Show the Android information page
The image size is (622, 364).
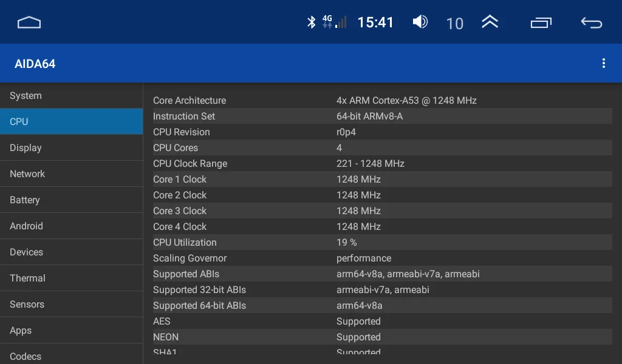71,226
